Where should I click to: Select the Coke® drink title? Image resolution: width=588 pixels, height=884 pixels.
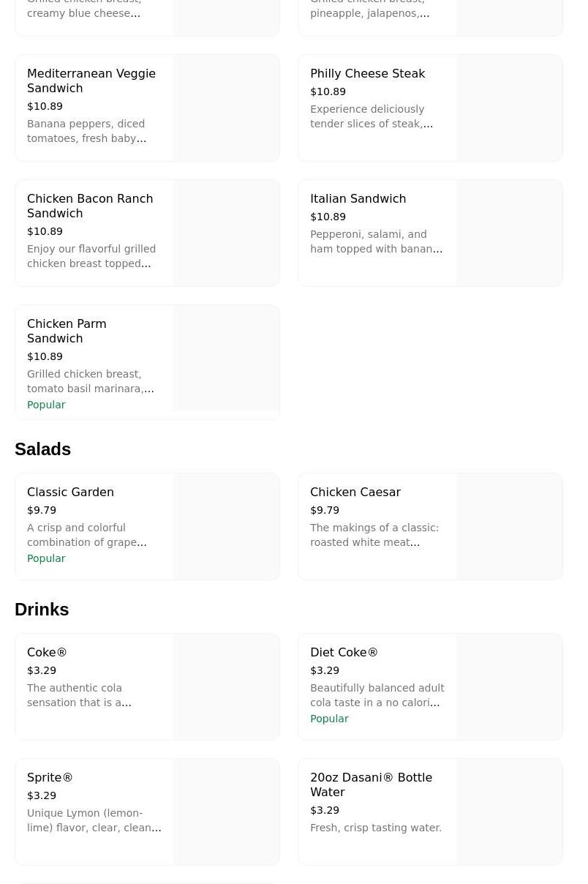[x=47, y=652]
